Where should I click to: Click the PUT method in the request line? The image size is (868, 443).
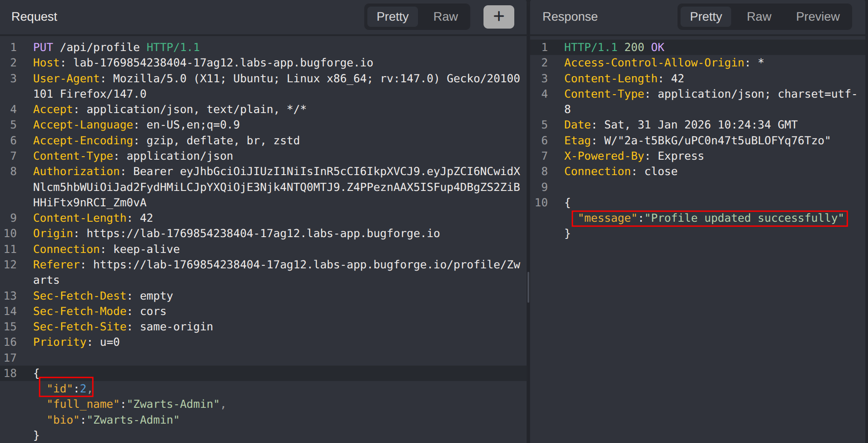coord(43,47)
